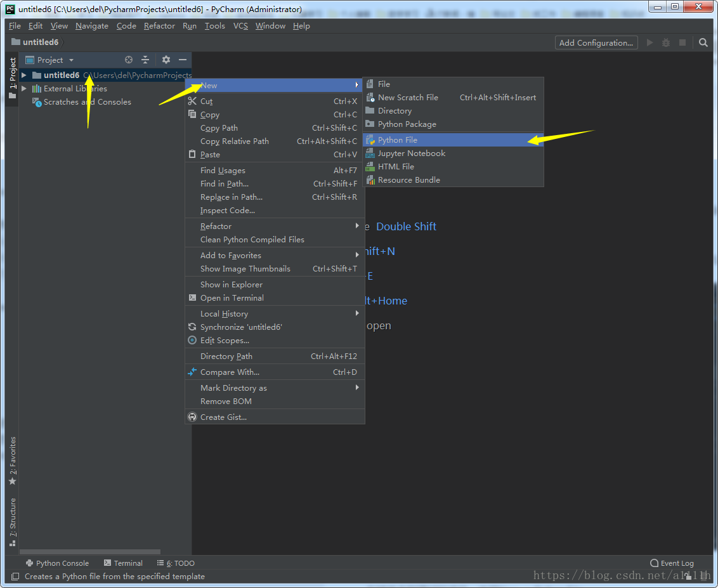The height and width of the screenshot is (588, 718).
Task: Click the locate/scroll from source icon
Action: 129,60
